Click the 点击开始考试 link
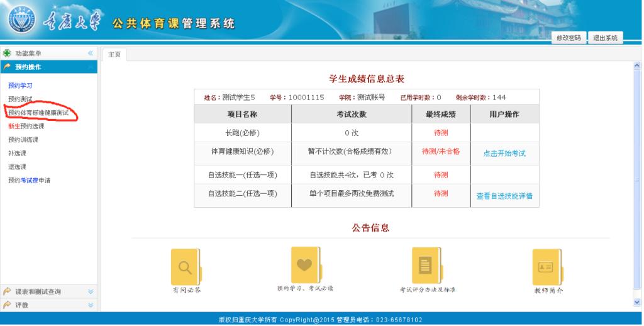 pos(504,153)
